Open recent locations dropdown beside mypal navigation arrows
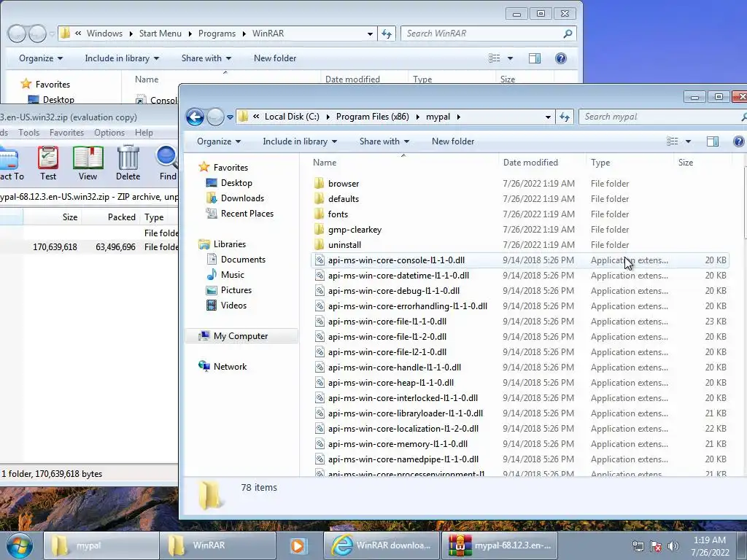The width and height of the screenshot is (747, 560). pos(230,117)
